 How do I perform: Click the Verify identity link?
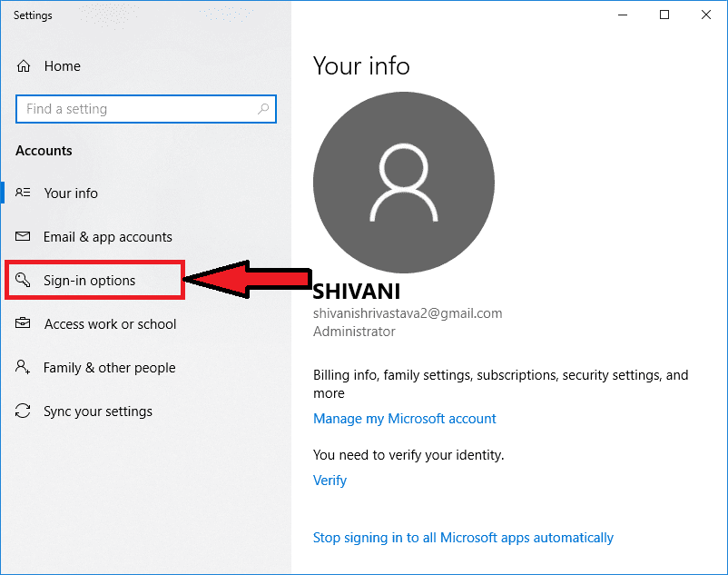point(330,480)
